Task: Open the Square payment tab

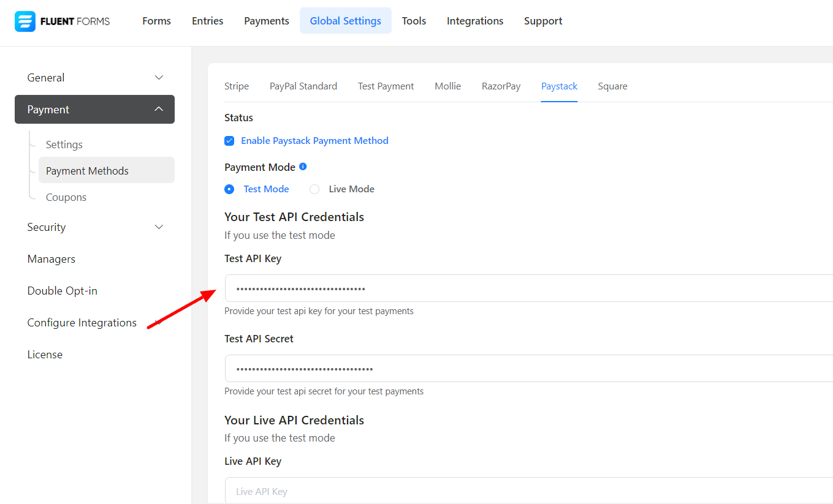Action: click(612, 86)
